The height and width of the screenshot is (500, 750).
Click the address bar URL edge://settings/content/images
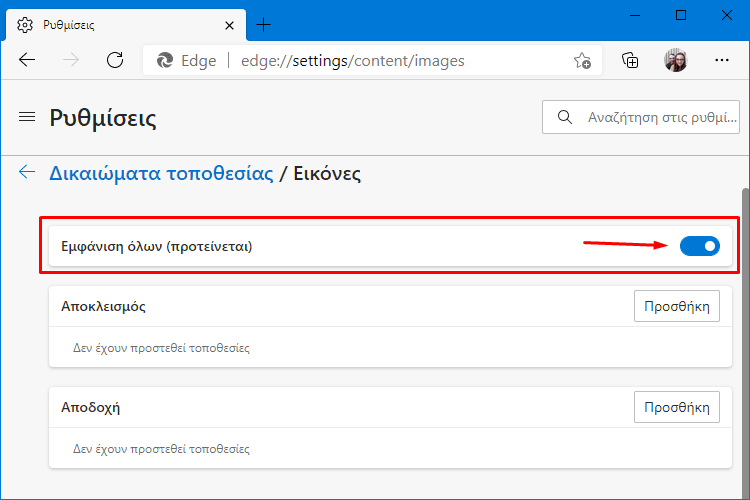[x=353, y=61]
